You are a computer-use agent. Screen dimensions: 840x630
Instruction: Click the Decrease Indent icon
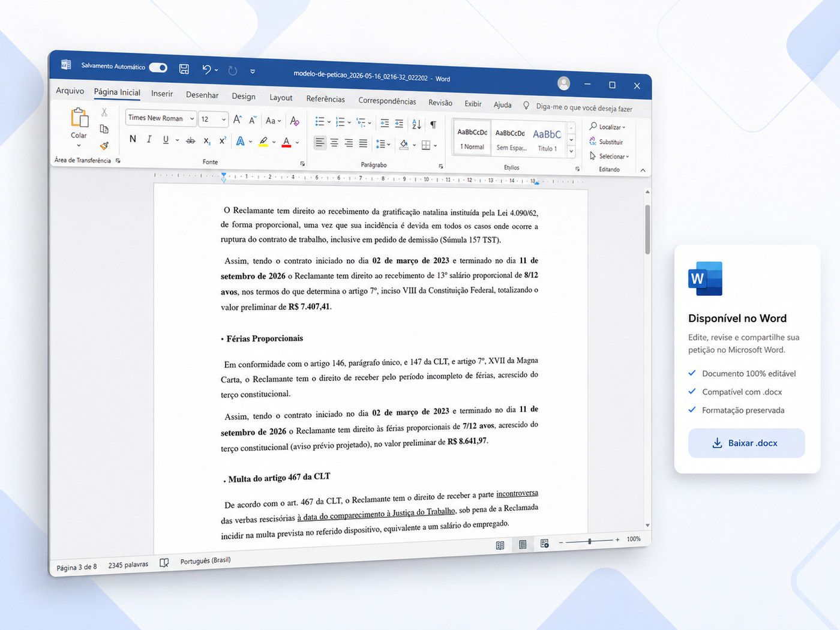385,124
